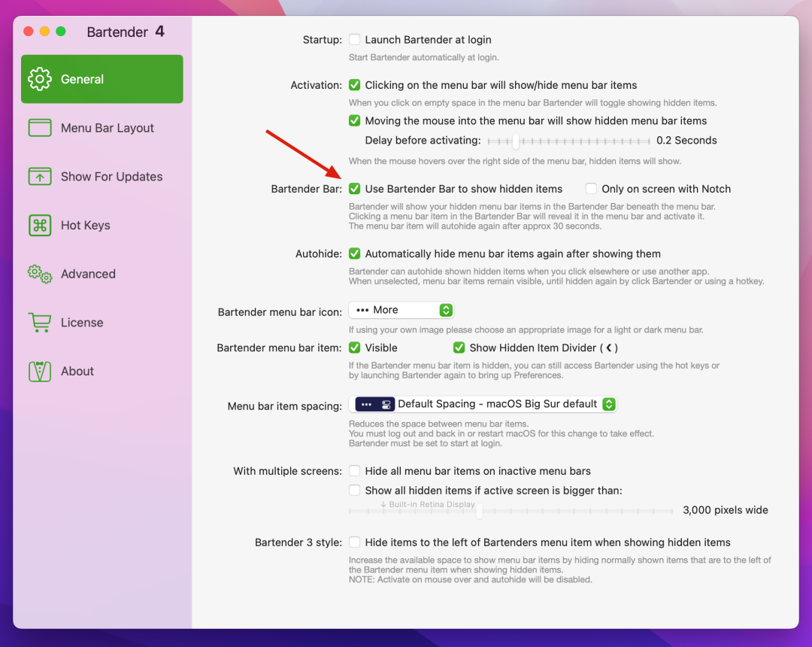
Task: Open the Bartender menu bar icon dropdown
Action: (x=401, y=310)
